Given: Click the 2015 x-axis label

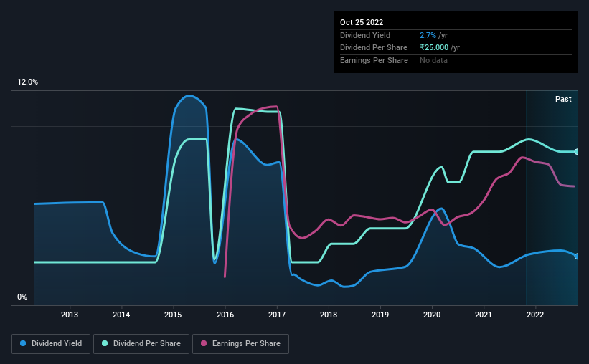Looking at the screenshot, I should [173, 315].
